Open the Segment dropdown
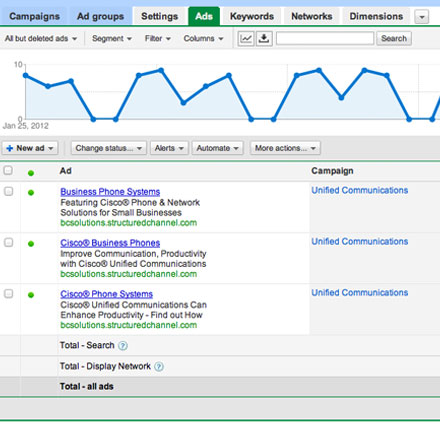Screen dimensions: 440x428 click(x=112, y=39)
